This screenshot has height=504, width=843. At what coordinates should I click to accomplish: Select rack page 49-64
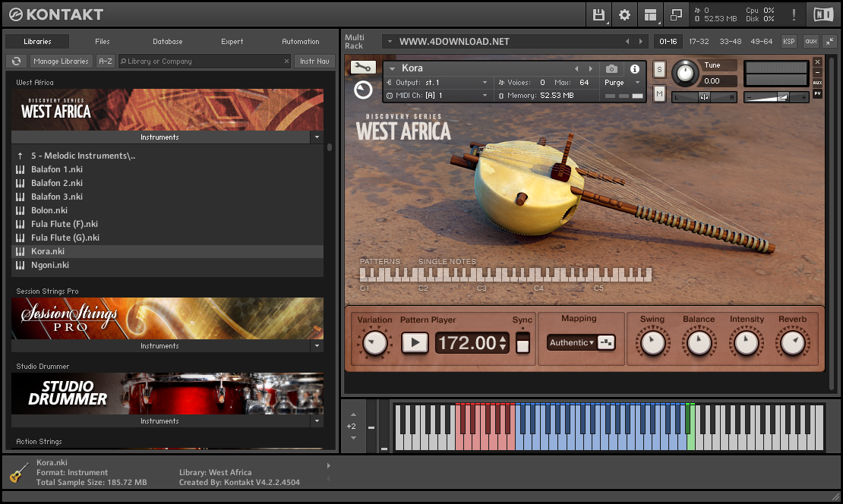point(761,42)
